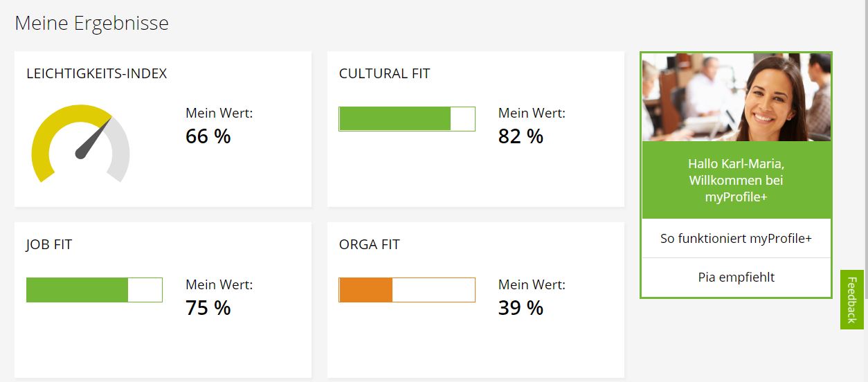This screenshot has height=382, width=868.
Task: Click the 82 % Cultural Fit value
Action: [521, 136]
